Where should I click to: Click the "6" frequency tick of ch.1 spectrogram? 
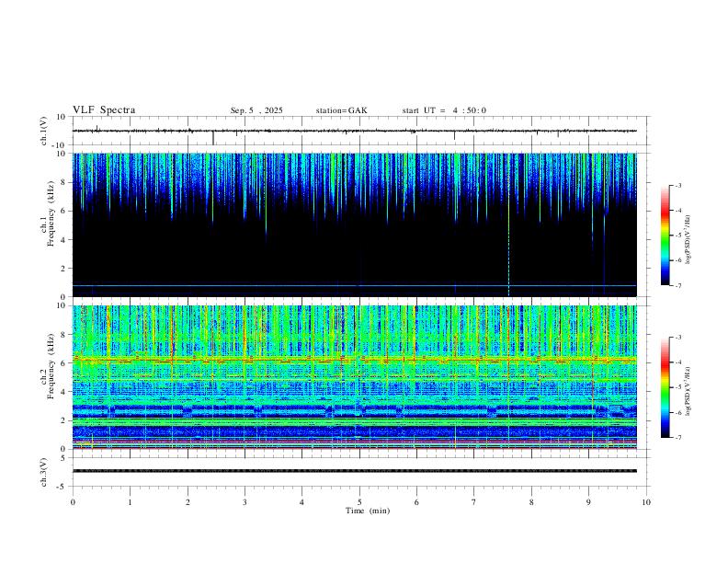click(x=64, y=211)
